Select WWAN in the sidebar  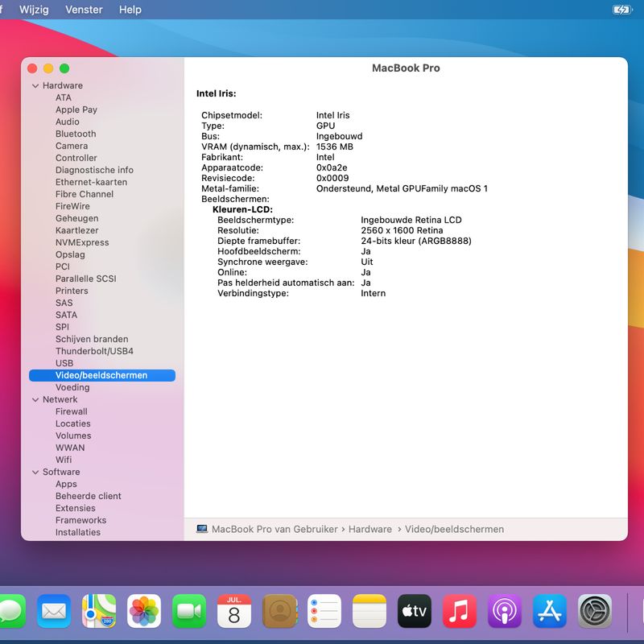point(70,448)
